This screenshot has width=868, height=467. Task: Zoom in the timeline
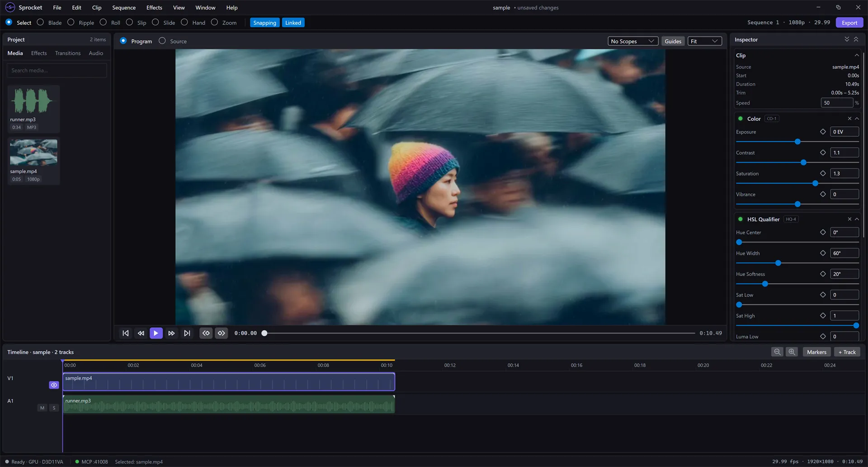point(792,352)
